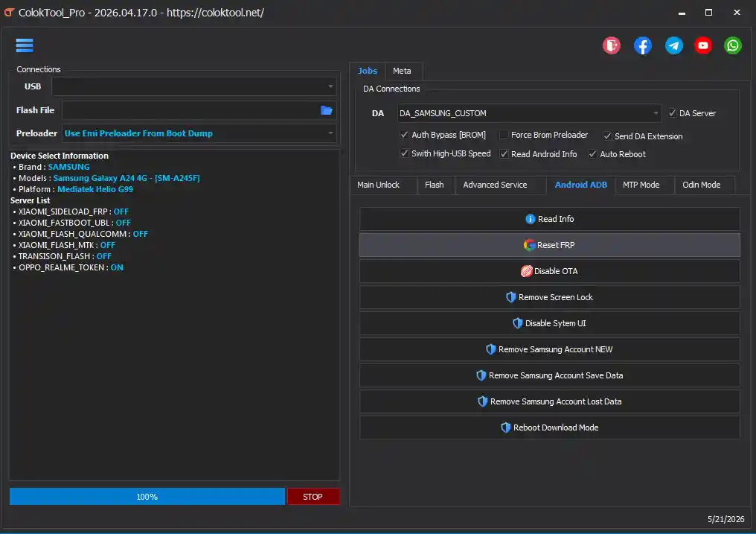Maximize the ColokTool_Pro window
Image resolution: width=756 pixels, height=534 pixels.
[708, 13]
